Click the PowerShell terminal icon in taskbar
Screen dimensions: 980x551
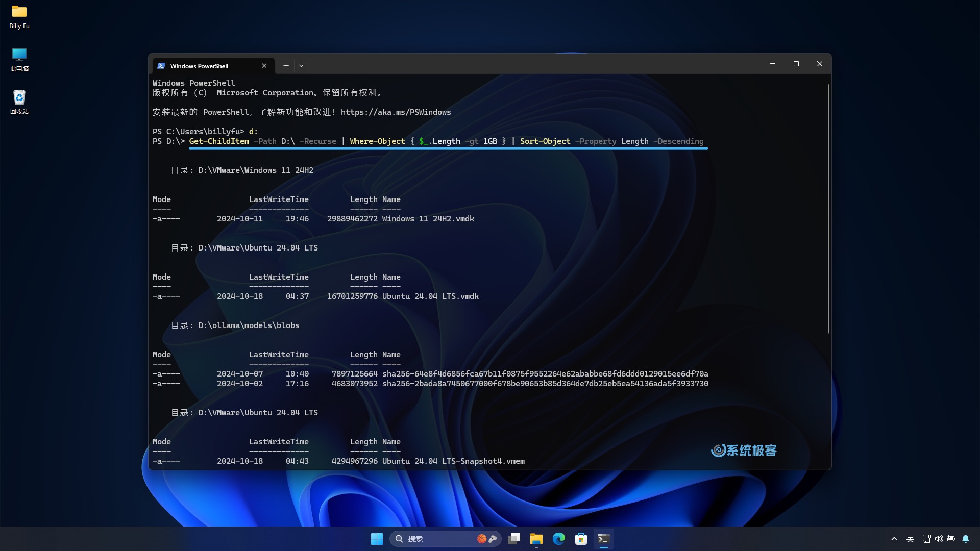(604, 538)
